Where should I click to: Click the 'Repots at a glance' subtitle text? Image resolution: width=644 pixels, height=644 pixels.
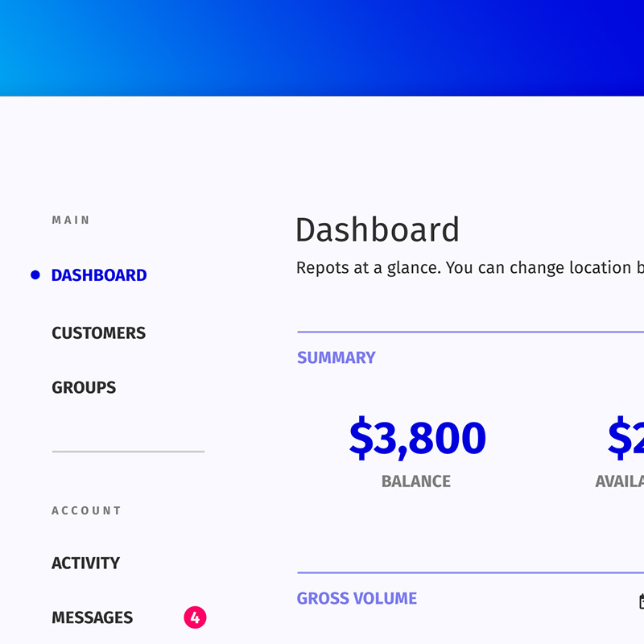(x=470, y=268)
